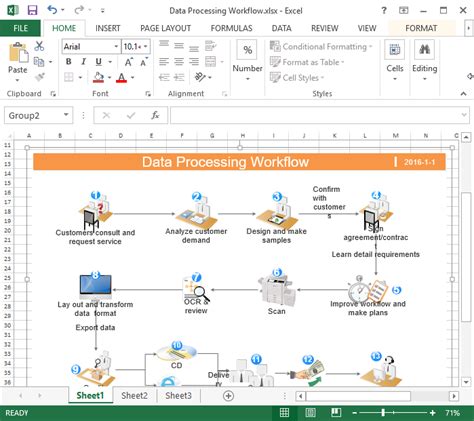Viewport: 474px width, 421px height.
Task: Open the Arial font name dropdown
Action: tap(116, 46)
